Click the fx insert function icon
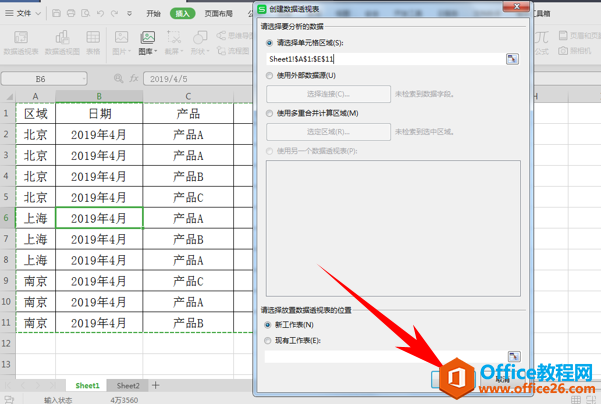The width and height of the screenshot is (602, 406). point(135,77)
